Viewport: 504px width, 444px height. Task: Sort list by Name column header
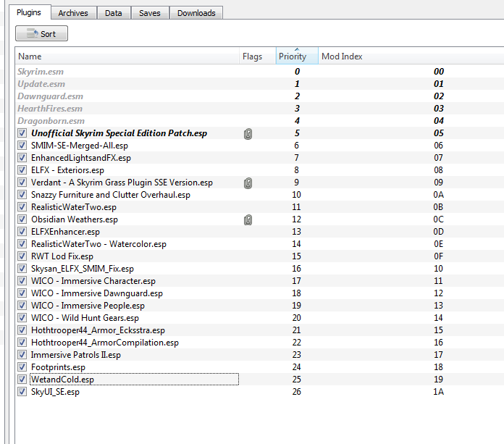tap(127, 56)
